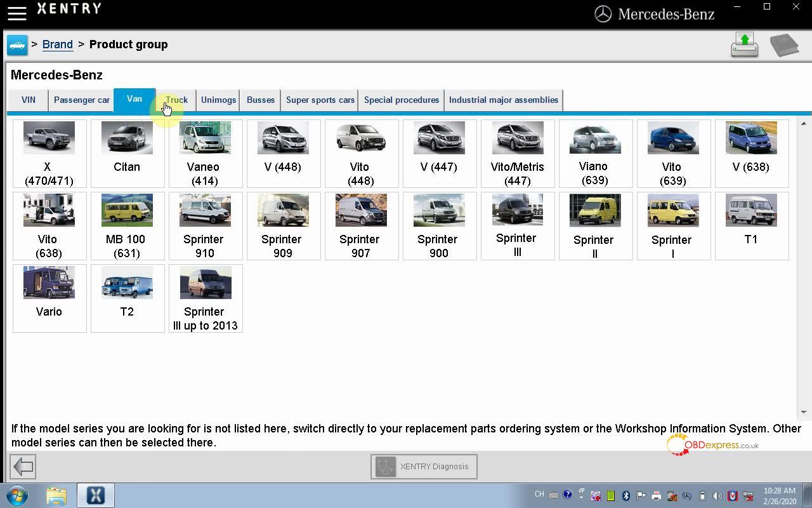
Task: Follow the Brand breadcrumb link
Action: [x=58, y=44]
